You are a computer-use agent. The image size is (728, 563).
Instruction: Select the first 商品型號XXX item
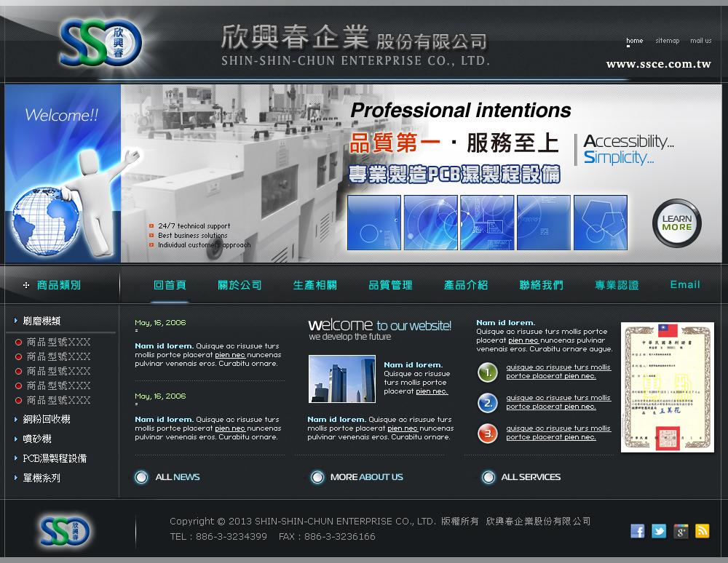click(x=58, y=343)
